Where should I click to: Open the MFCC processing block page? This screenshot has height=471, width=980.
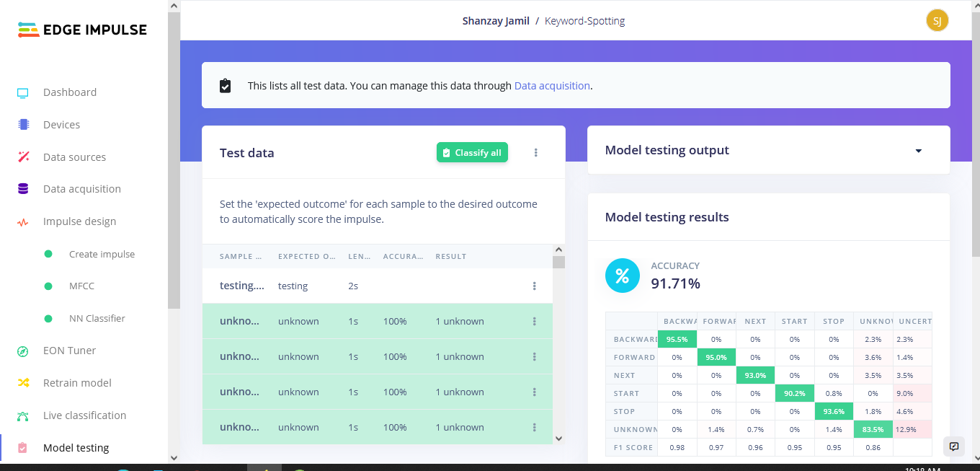pos(81,286)
